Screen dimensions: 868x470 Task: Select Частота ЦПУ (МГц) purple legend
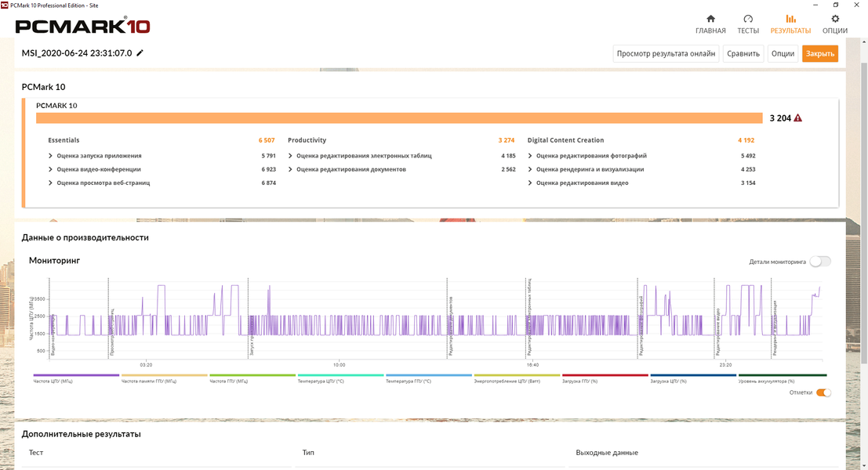(x=76, y=375)
